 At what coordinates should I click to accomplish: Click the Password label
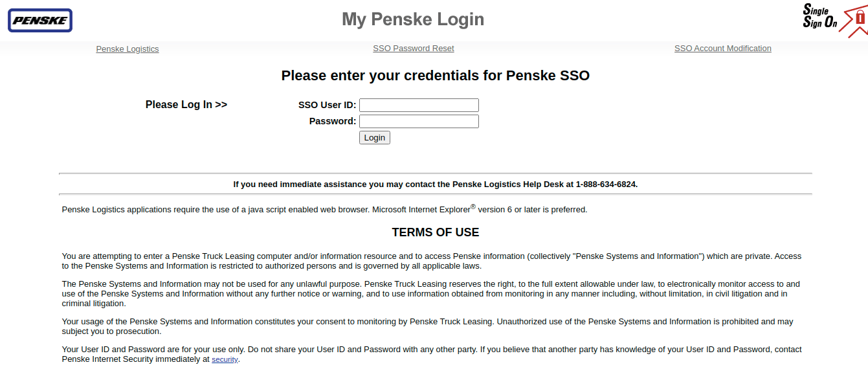[333, 121]
